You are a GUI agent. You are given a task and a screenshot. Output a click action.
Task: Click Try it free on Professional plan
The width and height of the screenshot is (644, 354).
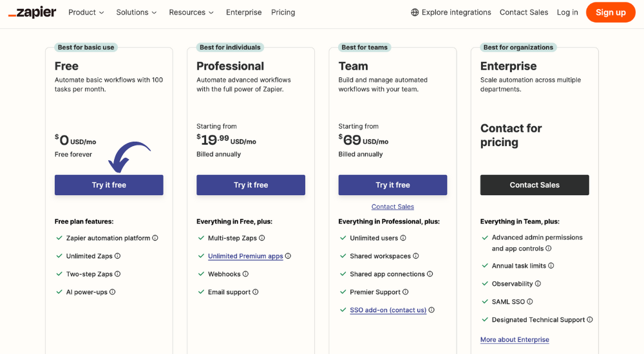tap(251, 185)
